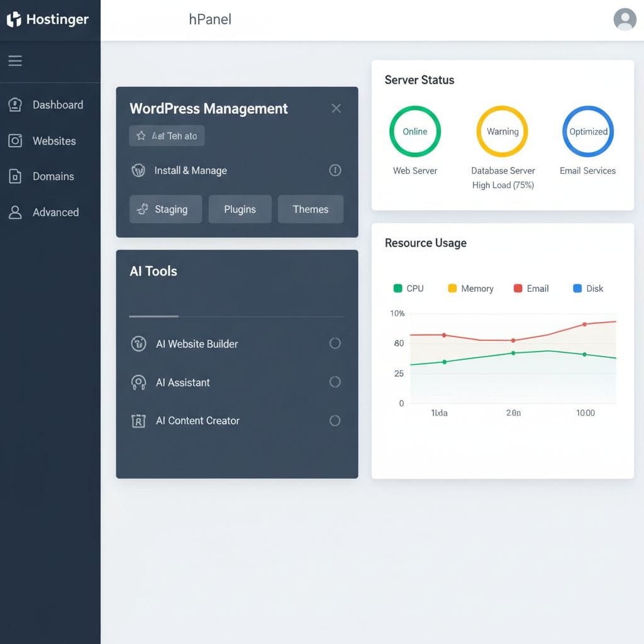Click the hPanel title text
The width and height of the screenshot is (644, 644).
click(x=210, y=19)
